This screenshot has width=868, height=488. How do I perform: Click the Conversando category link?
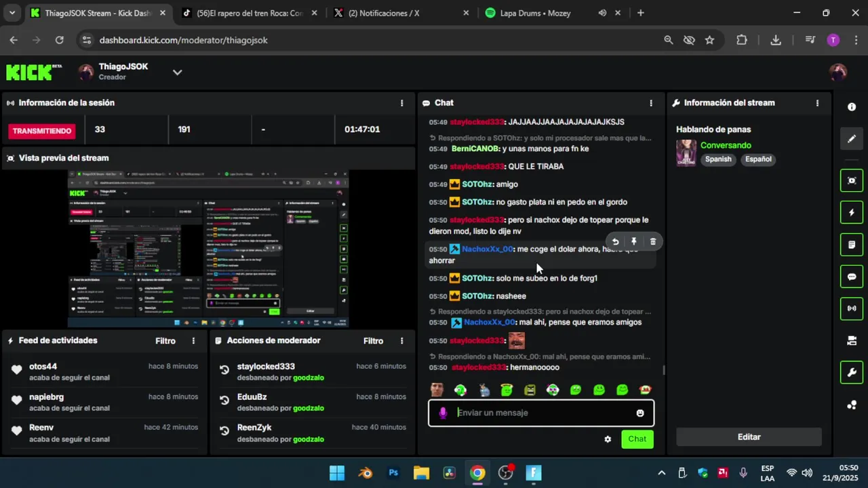(726, 145)
